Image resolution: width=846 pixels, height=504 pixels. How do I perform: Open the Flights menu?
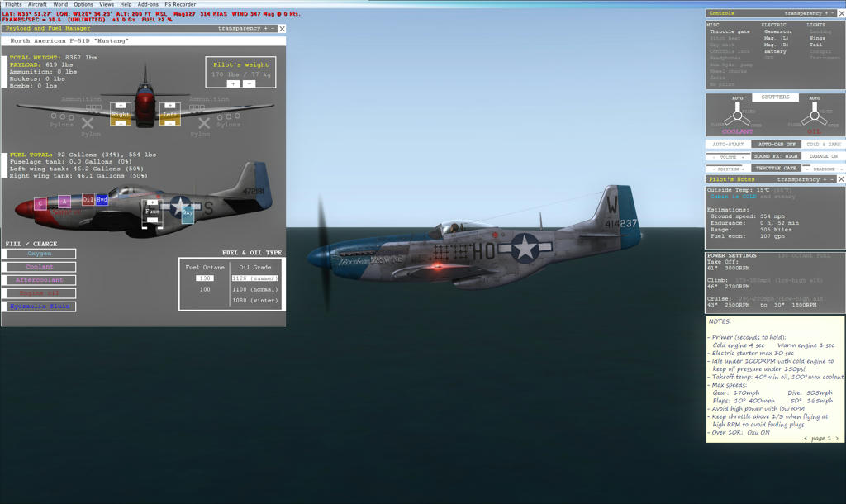pyautogui.click(x=13, y=4)
